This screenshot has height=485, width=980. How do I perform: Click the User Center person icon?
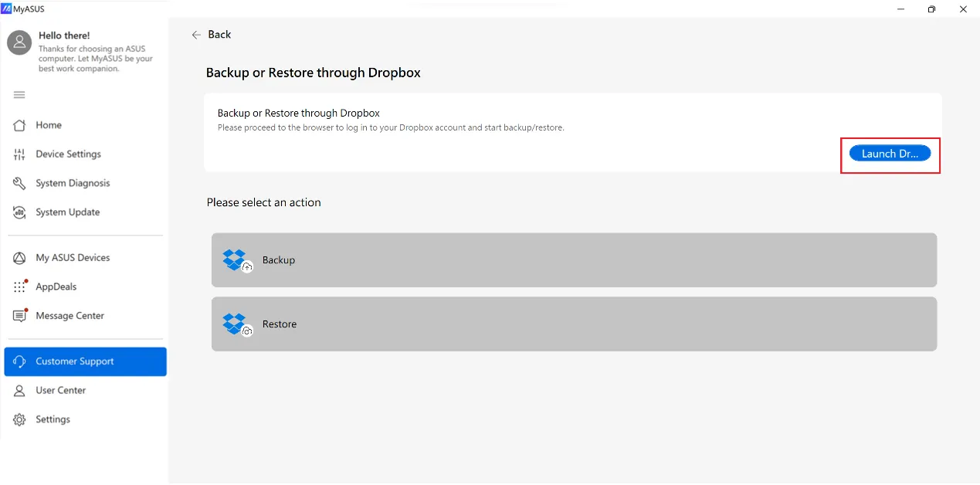click(19, 390)
